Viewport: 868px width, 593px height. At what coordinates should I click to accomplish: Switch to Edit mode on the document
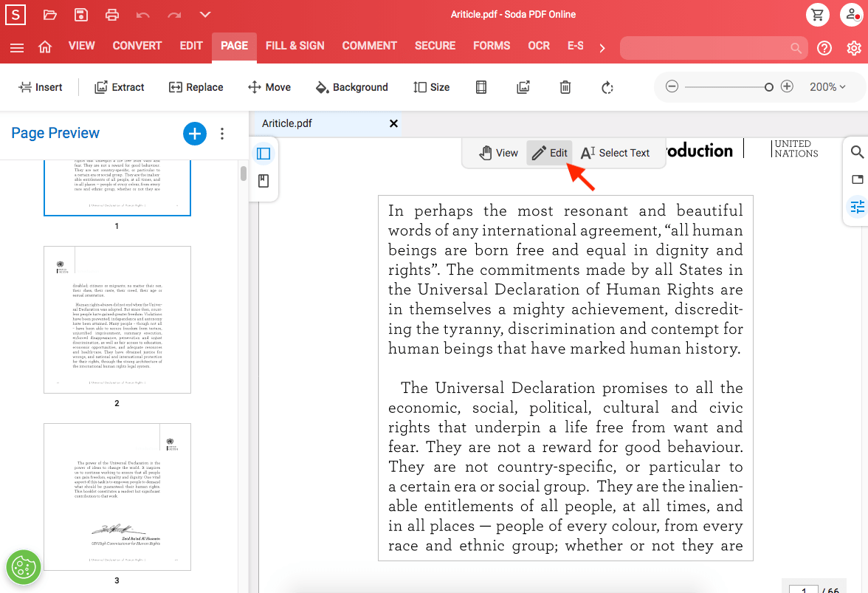(x=549, y=153)
